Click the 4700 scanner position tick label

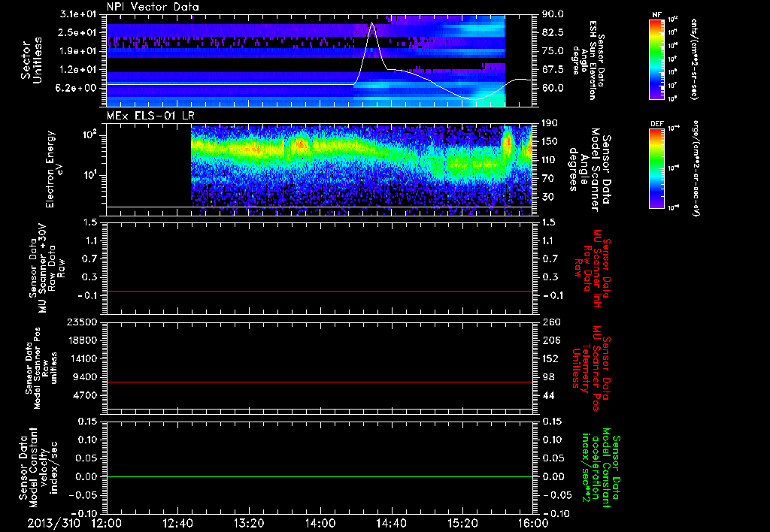[x=84, y=395]
